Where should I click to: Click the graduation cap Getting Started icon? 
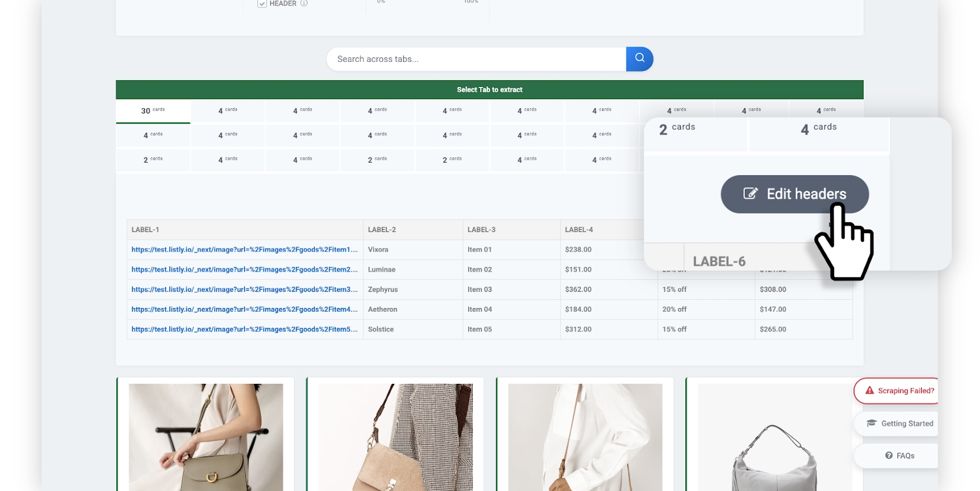[872, 423]
